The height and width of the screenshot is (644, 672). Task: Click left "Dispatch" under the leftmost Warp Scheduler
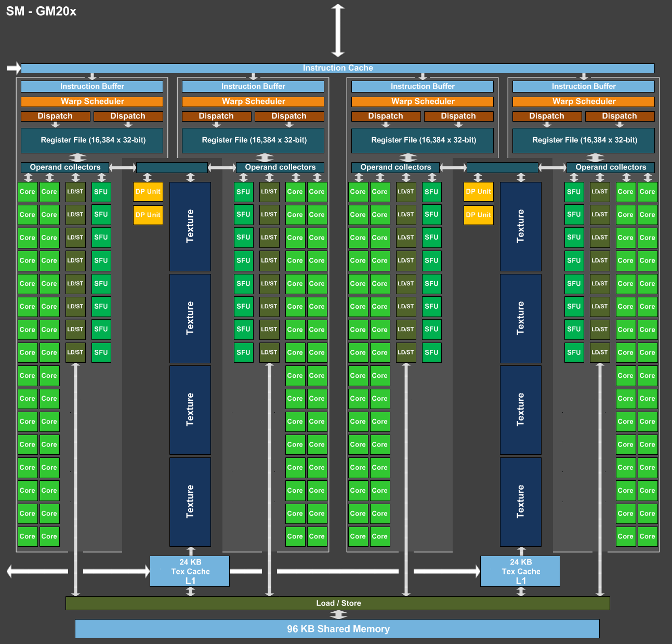pyautogui.click(x=56, y=116)
